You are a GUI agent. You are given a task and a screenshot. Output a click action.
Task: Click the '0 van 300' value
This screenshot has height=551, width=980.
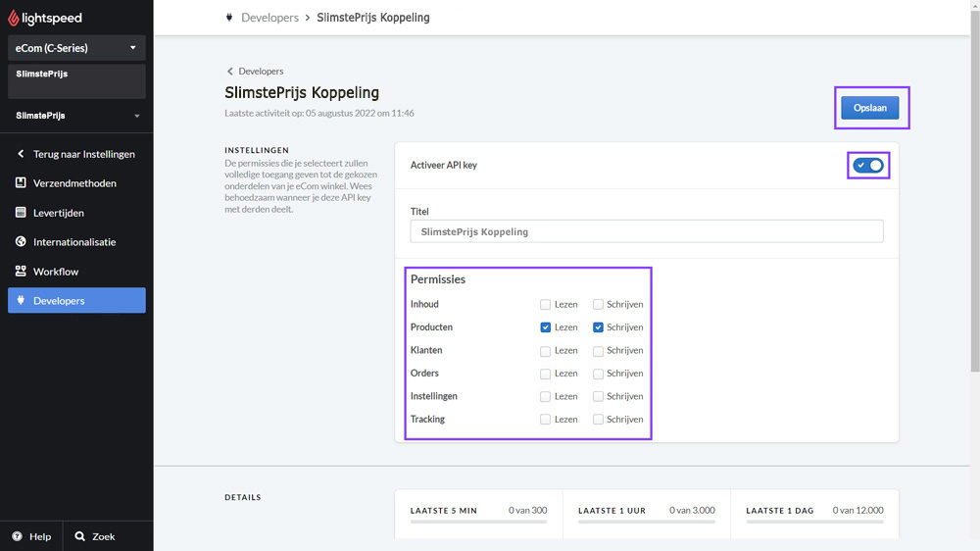tap(527, 511)
